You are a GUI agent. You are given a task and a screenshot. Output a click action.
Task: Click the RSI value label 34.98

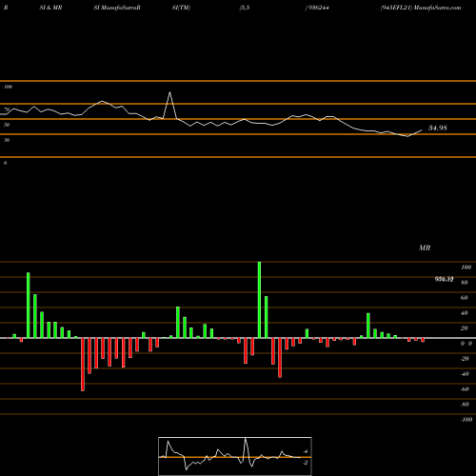[438, 128]
